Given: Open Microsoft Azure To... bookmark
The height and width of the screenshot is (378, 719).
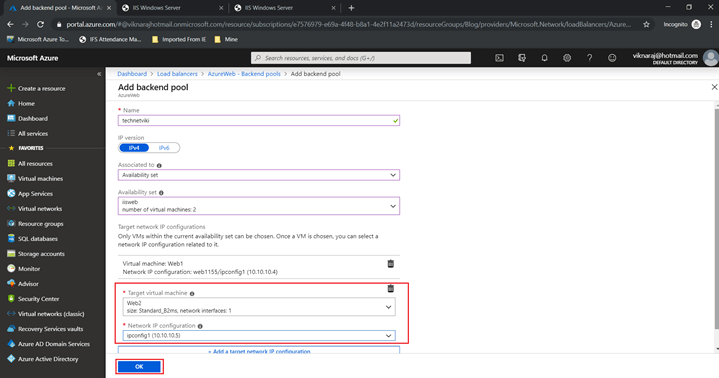Looking at the screenshot, I should click(x=38, y=39).
